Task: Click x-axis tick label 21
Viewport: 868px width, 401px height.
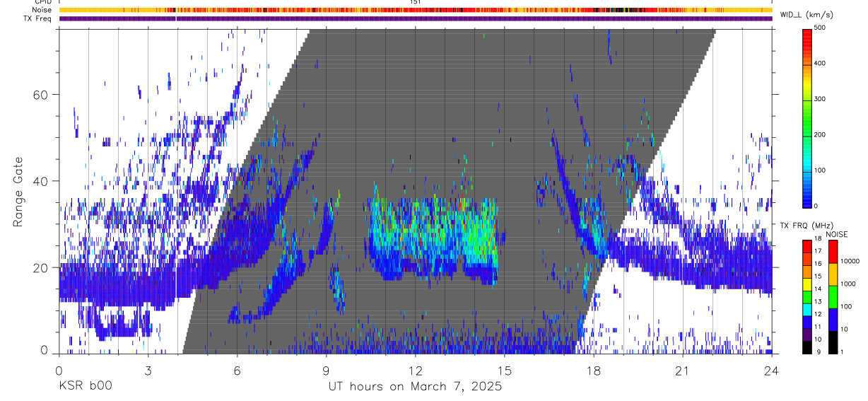Action: tap(682, 370)
